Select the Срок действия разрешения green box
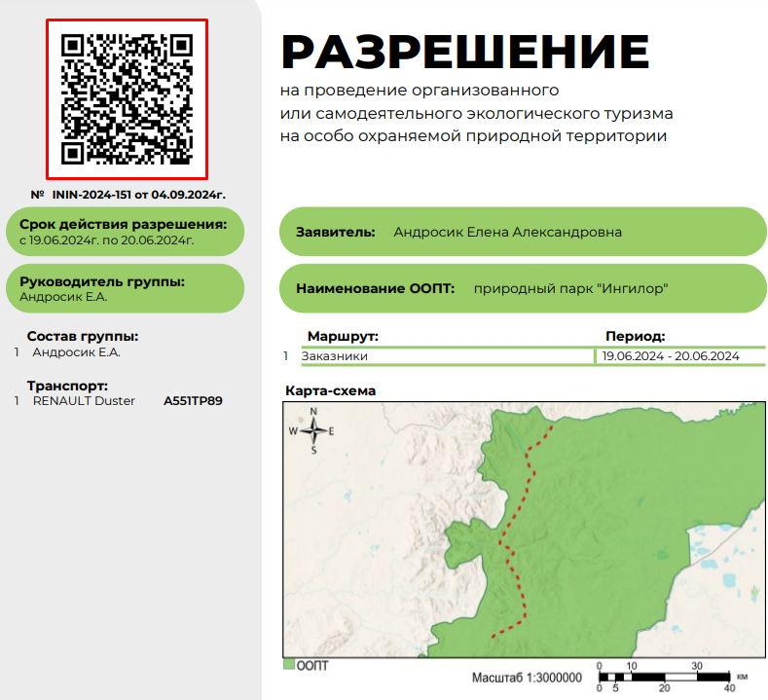The image size is (768, 700). point(123,232)
